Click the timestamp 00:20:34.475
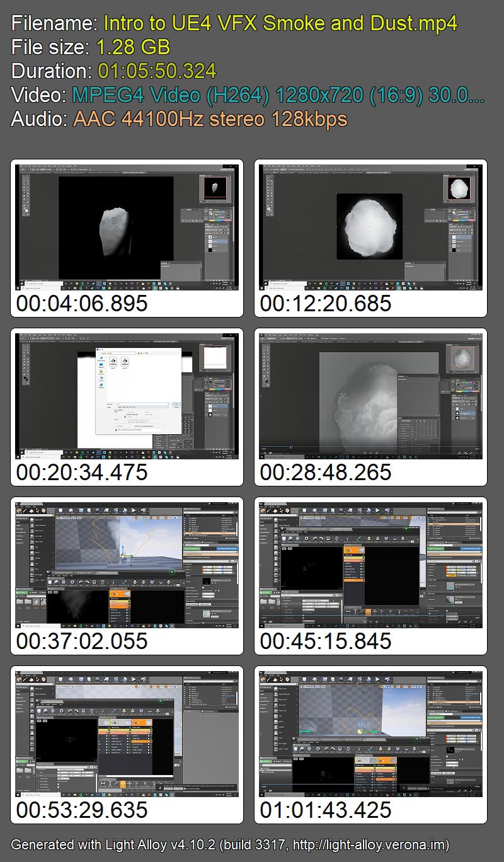This screenshot has width=504, height=862. coord(82,473)
